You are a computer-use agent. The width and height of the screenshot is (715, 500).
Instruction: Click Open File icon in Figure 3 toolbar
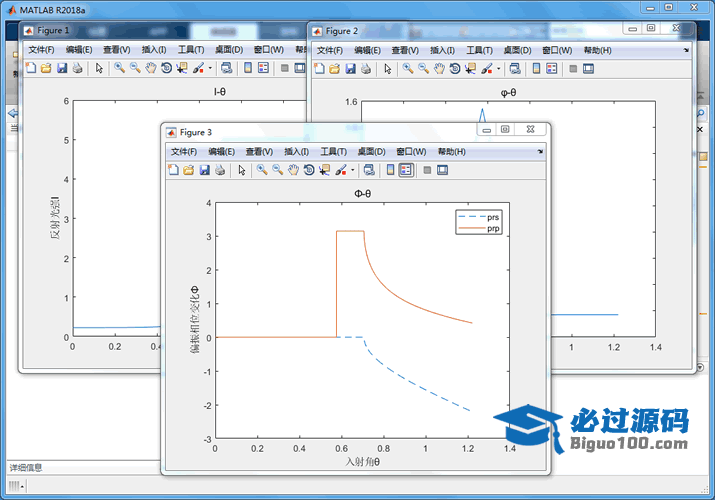point(189,170)
